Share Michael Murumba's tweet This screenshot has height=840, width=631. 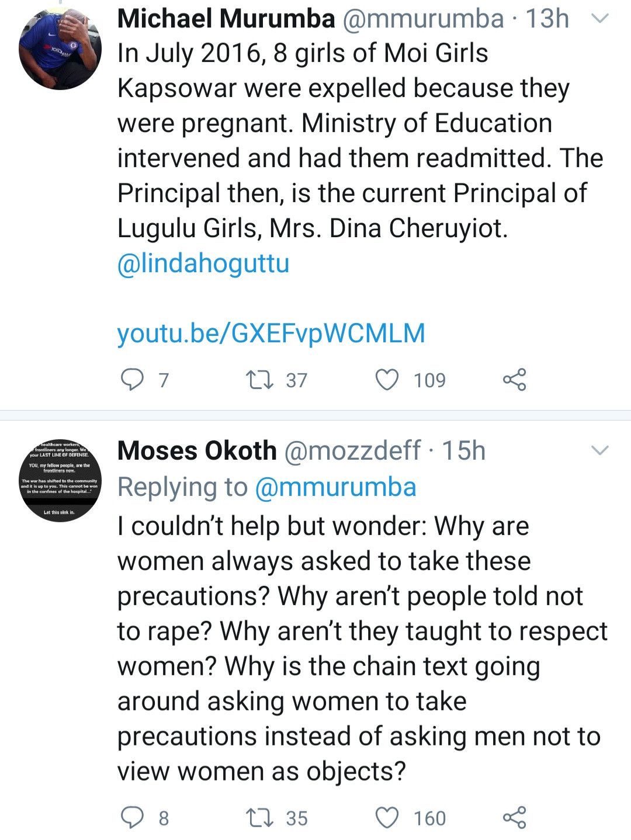pyautogui.click(x=514, y=380)
